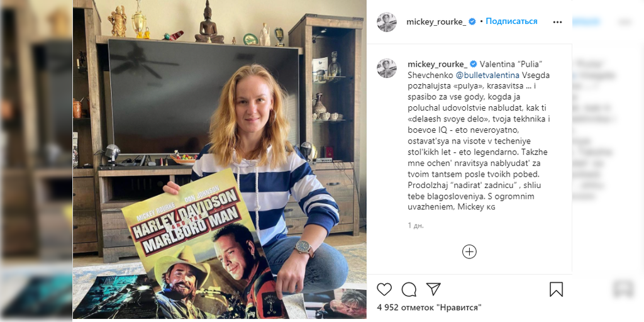Click the blurred background on the left

[x=36, y=161]
